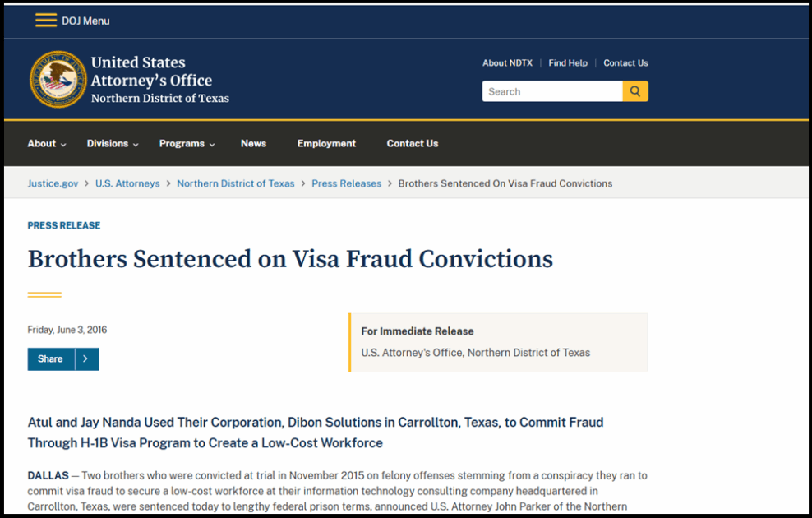Open Press Releases breadcrumb link
The image size is (812, 518).
click(347, 183)
